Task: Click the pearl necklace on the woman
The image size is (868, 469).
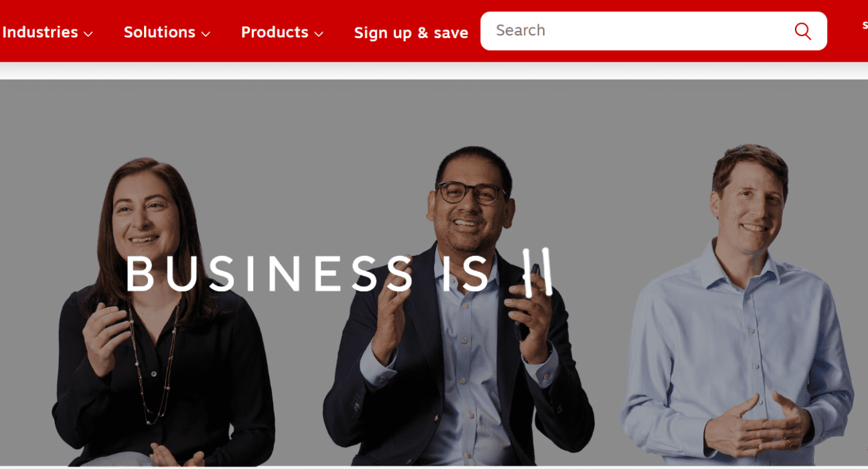Action: (153, 362)
